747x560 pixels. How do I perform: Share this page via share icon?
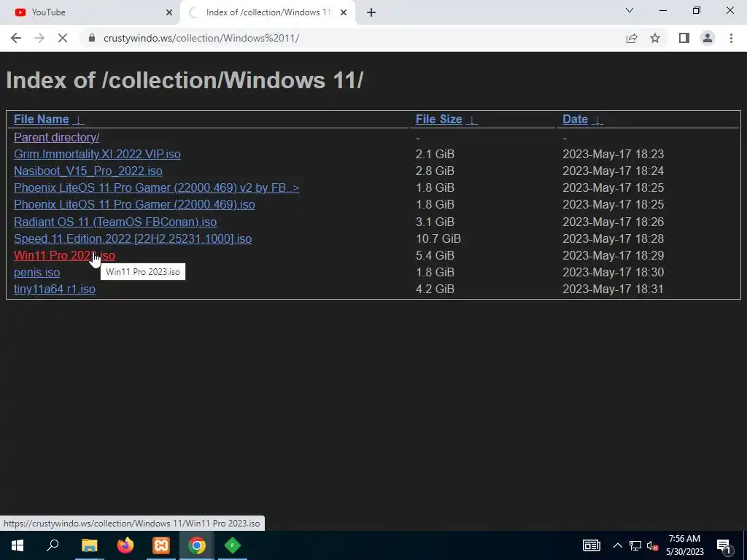[632, 38]
